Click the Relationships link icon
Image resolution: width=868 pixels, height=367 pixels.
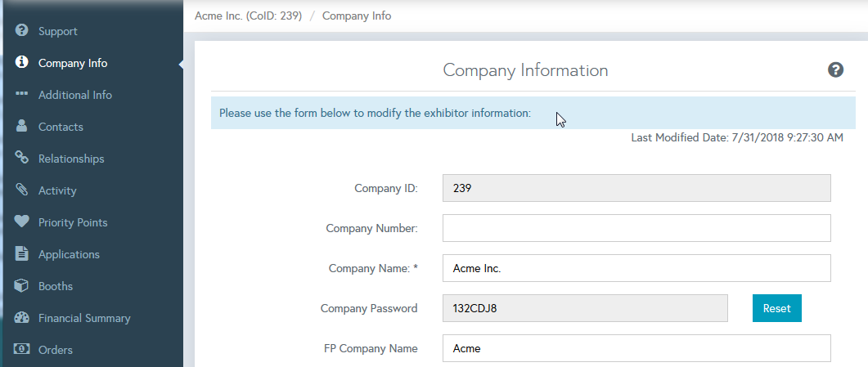pyautogui.click(x=22, y=159)
